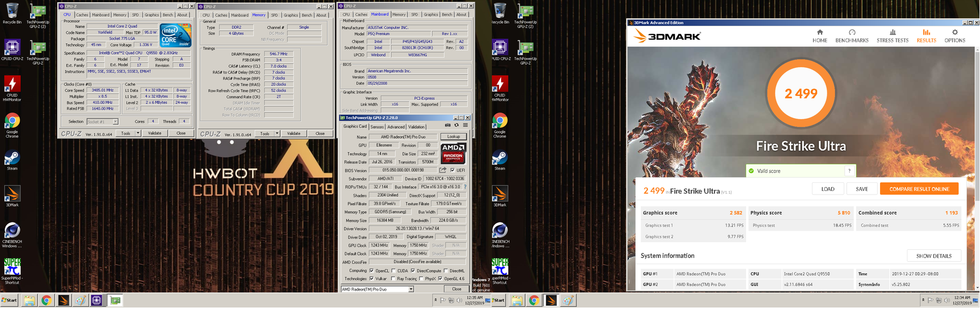The height and width of the screenshot is (335, 980).
Task: Show hidden tray icons on 12:34 AM taskbar
Action: 923,300
